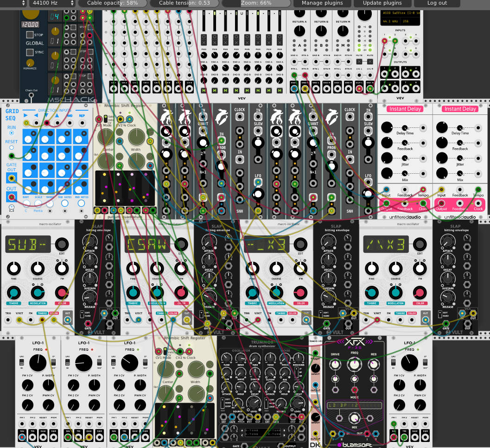This screenshot has height=448, width=490.
Task: Click the V/OCT jack on the SUB- oscillator
Action: coord(19,320)
